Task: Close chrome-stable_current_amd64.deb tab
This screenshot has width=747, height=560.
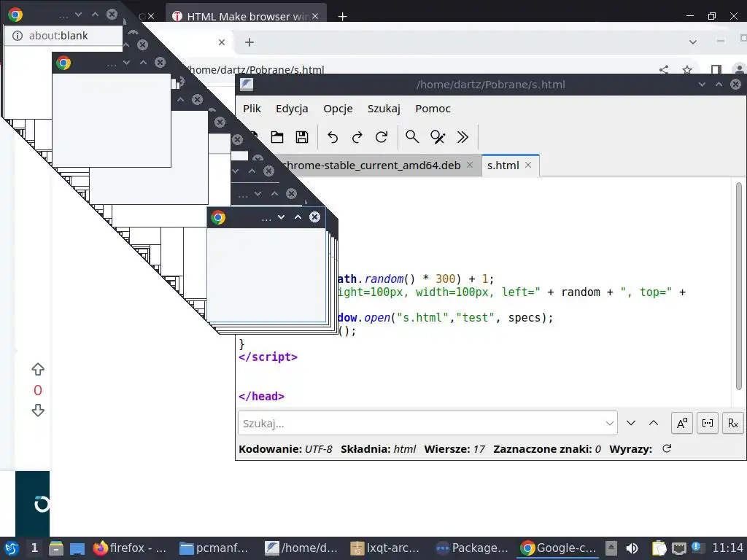Action: tap(470, 165)
